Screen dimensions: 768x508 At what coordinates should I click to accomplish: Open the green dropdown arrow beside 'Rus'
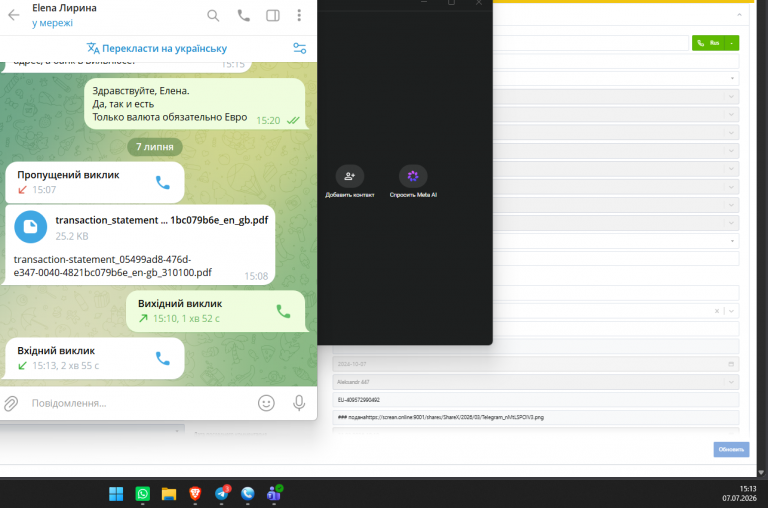[x=732, y=43]
